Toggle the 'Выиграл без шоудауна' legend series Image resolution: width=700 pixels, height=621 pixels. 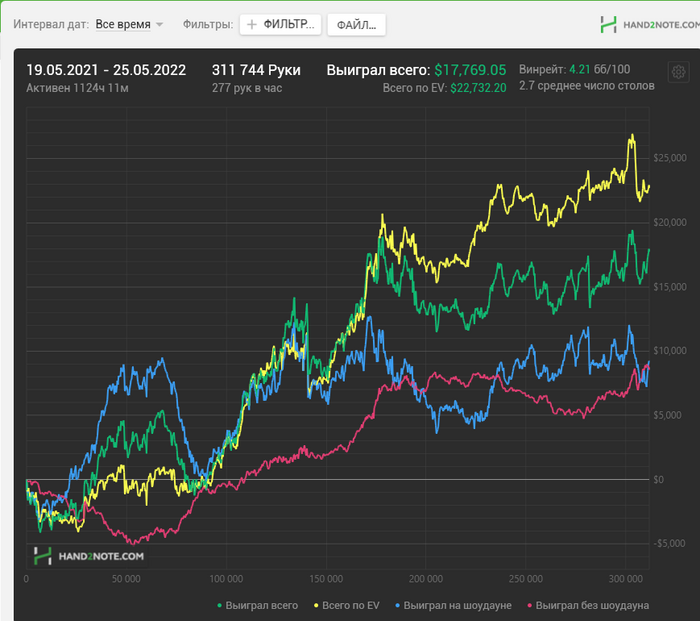click(588, 605)
